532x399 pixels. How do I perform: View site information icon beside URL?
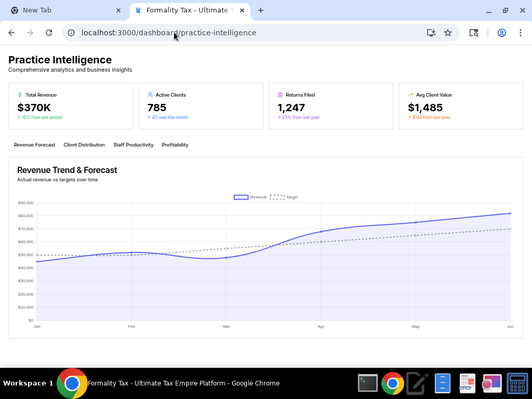[x=72, y=33]
